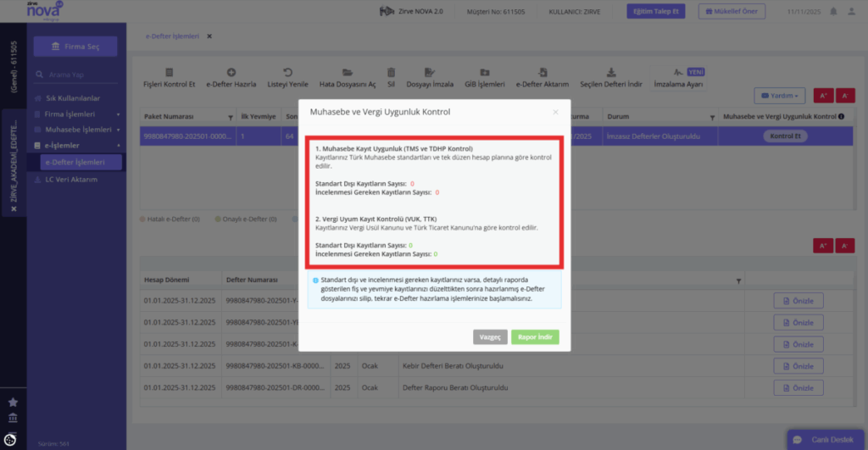This screenshot has height=450, width=868.
Task: Cancel the dialog with Vazgeç
Action: coord(490,337)
